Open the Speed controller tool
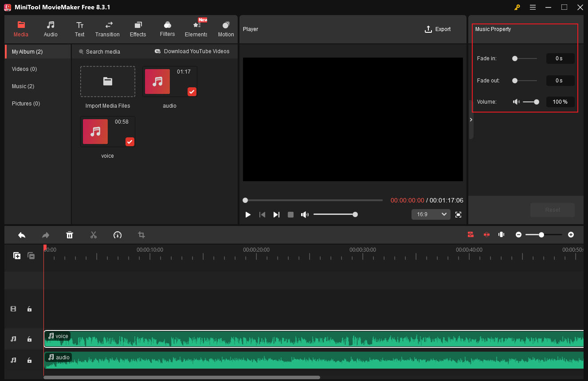This screenshot has width=588, height=381. coord(118,235)
